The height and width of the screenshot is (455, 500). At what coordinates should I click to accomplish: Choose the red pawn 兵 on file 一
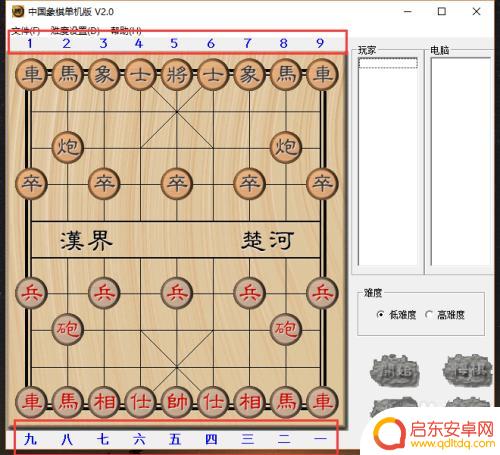[322, 293]
